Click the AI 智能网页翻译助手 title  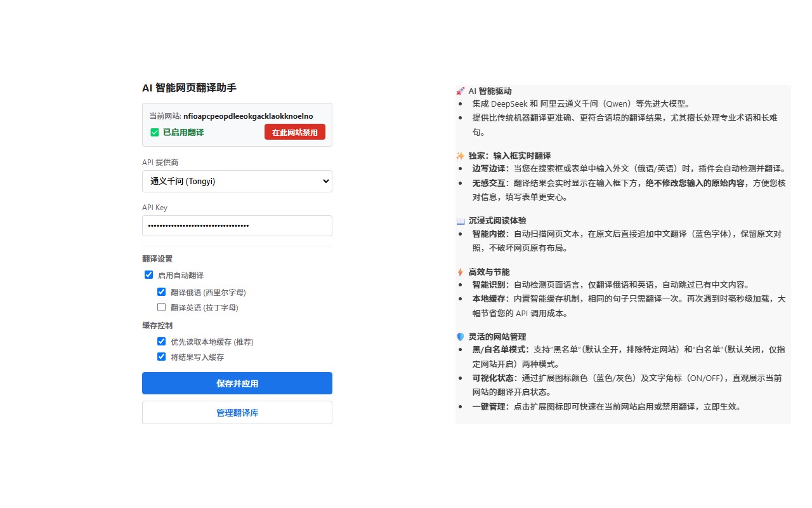tap(189, 88)
